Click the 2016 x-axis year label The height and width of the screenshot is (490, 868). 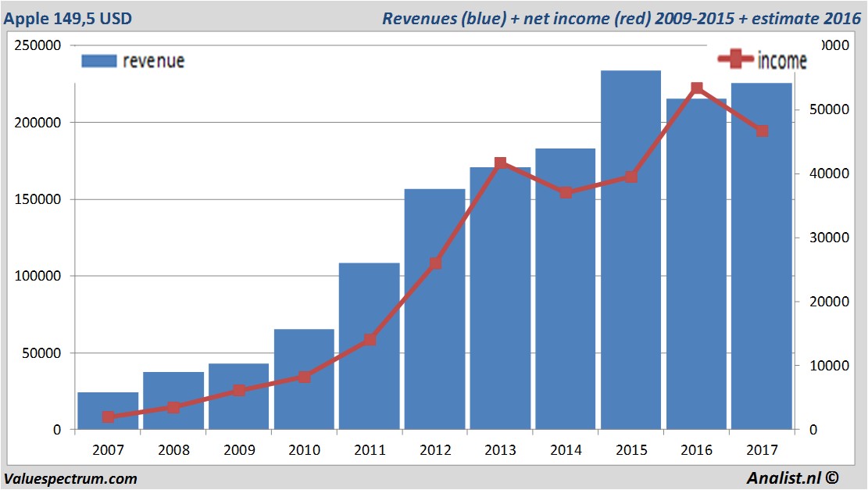pyautogui.click(x=696, y=450)
